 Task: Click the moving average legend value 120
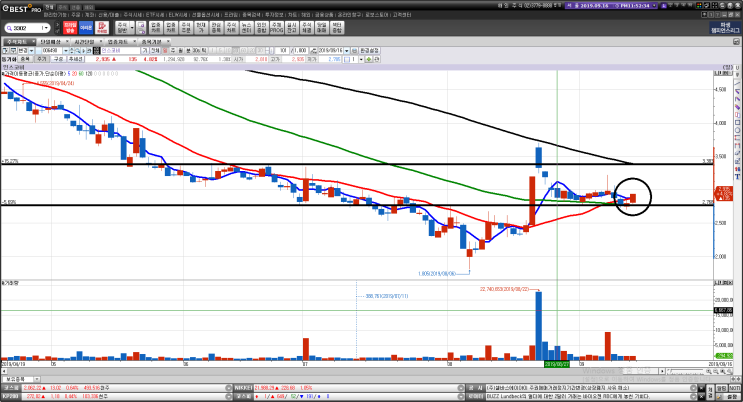[88, 73]
